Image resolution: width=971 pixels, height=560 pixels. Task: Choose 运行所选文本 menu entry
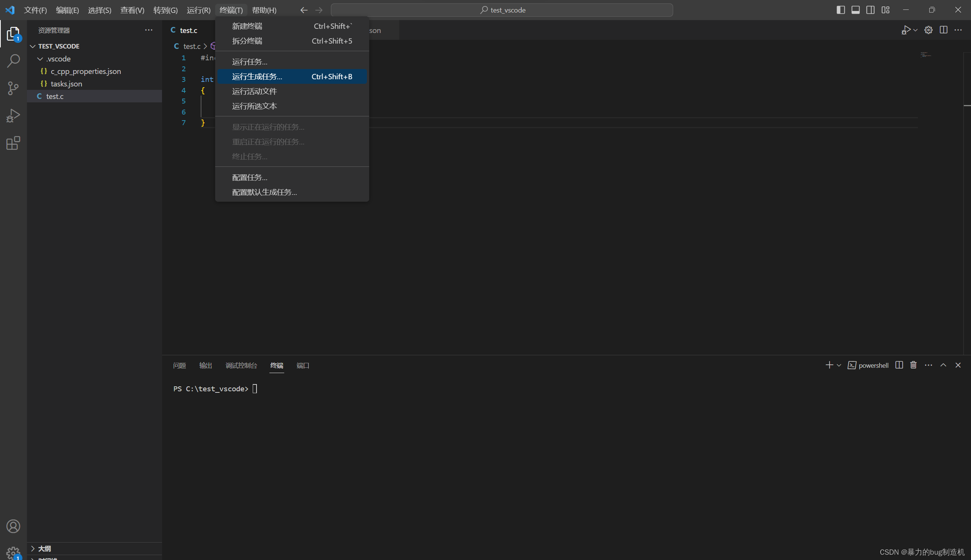[x=292, y=106]
